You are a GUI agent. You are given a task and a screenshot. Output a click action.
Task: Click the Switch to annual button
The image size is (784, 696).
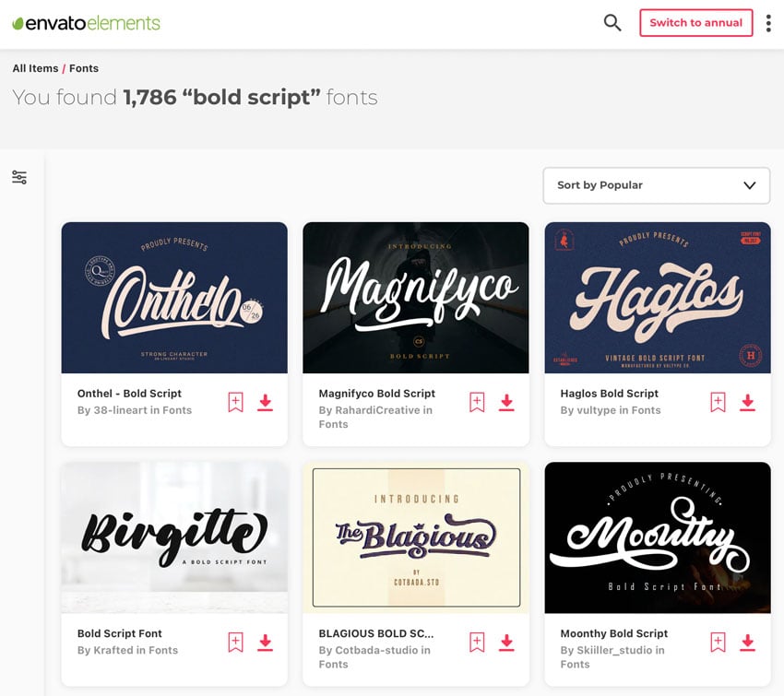tap(696, 22)
